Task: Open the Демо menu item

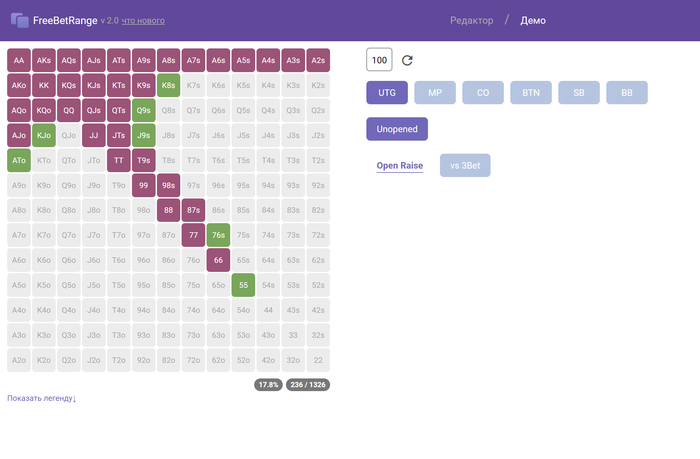Action: pyautogui.click(x=533, y=20)
